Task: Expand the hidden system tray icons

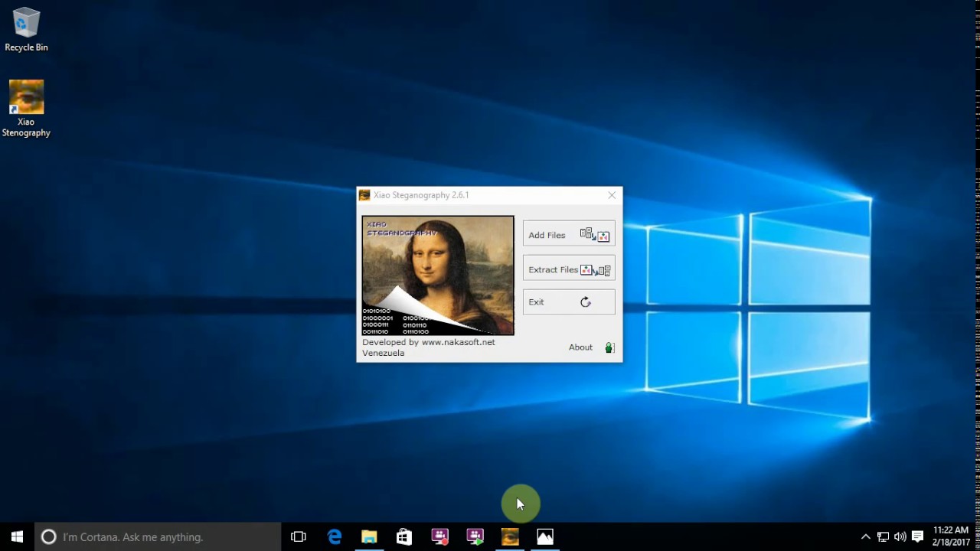Action: point(866,536)
